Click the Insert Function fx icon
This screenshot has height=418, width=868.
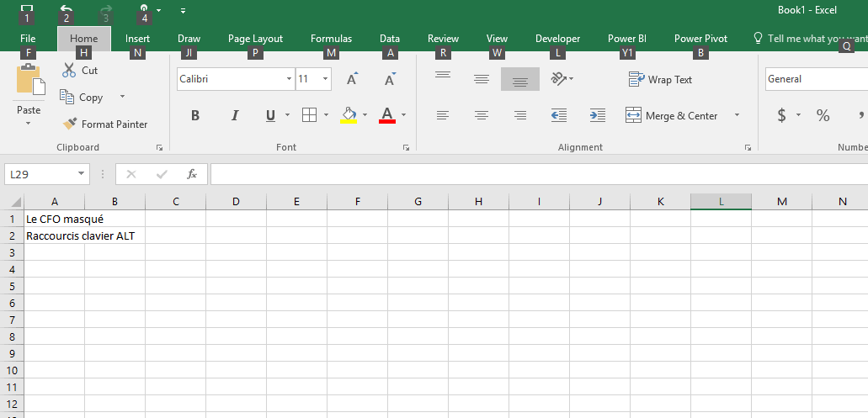point(192,174)
